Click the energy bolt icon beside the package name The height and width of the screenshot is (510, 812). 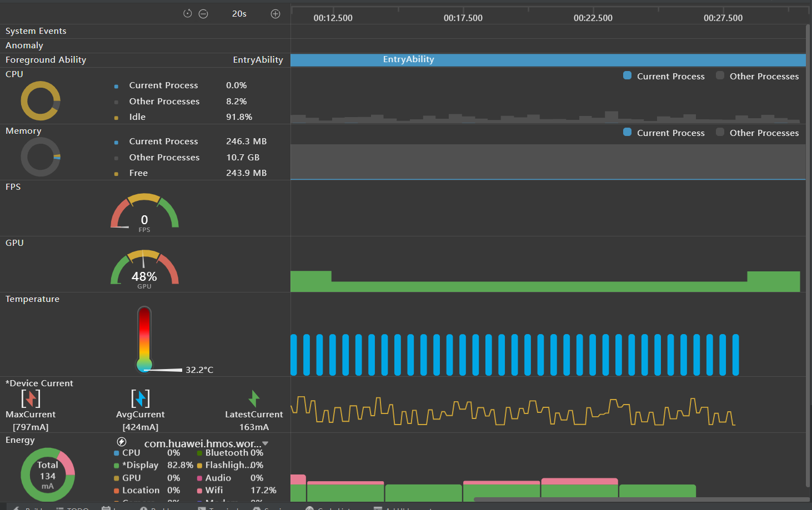(x=122, y=442)
